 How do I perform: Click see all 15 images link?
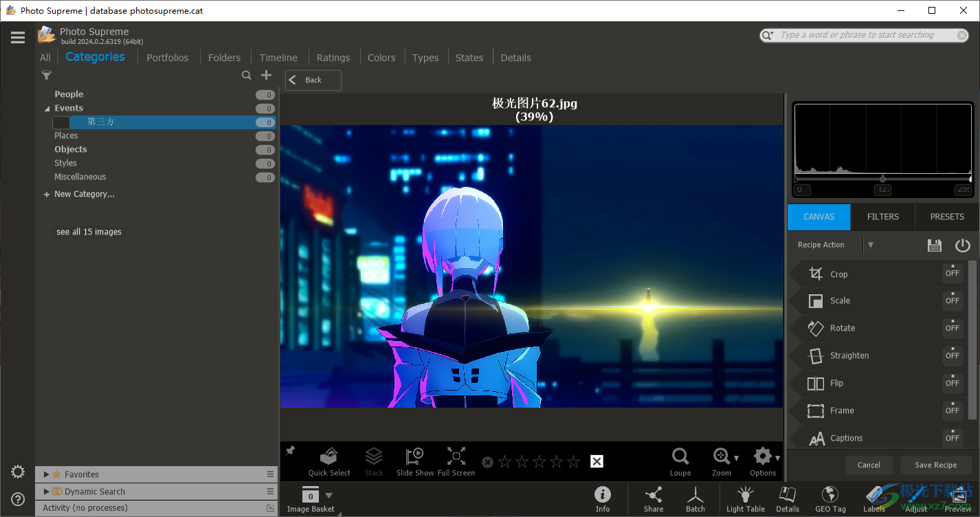(x=89, y=232)
